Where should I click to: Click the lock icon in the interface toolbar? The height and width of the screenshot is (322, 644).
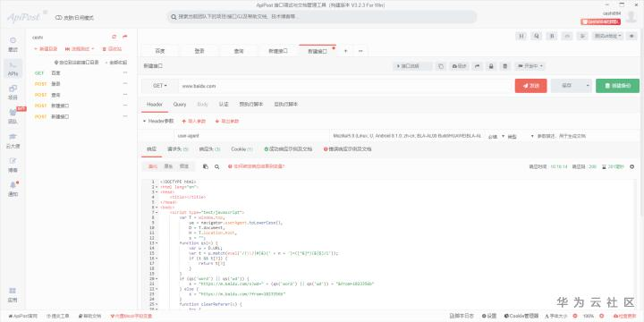[491, 66]
